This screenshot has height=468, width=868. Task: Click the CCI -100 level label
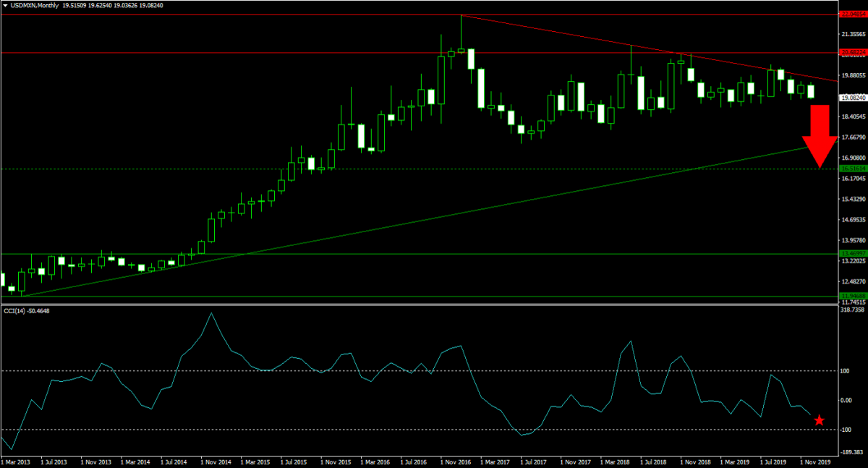pyautogui.click(x=846, y=430)
